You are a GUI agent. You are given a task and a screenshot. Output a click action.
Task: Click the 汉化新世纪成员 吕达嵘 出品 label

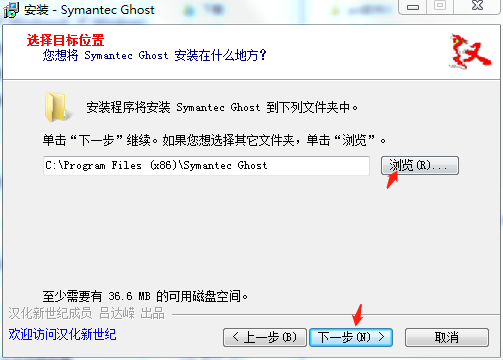tap(86, 313)
